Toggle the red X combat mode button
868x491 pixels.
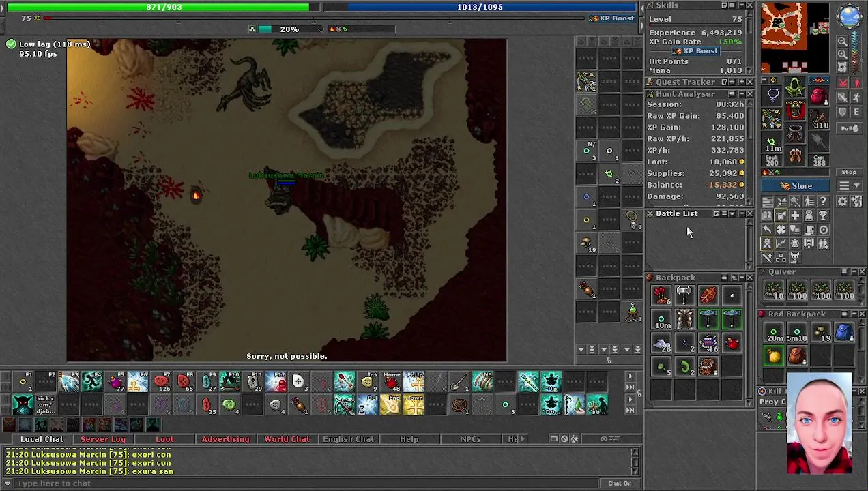point(843,83)
